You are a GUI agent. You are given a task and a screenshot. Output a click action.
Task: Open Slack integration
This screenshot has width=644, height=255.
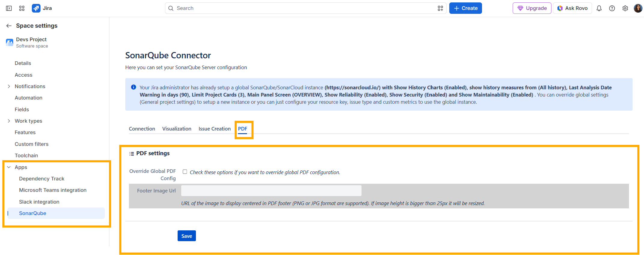tap(39, 202)
